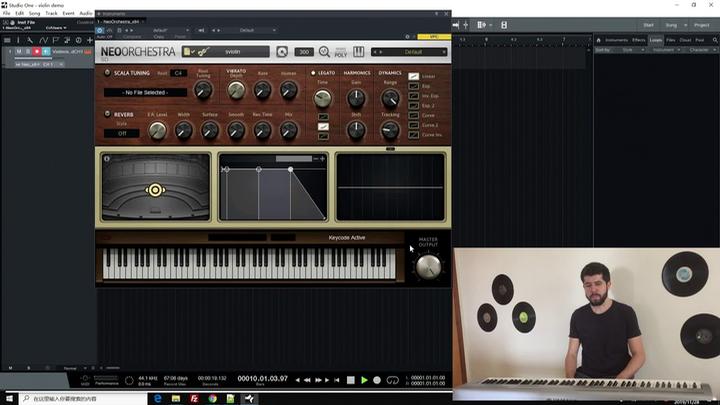The image size is (720, 405).
Task: Toggle record arm on the Violin track
Action: point(37,52)
